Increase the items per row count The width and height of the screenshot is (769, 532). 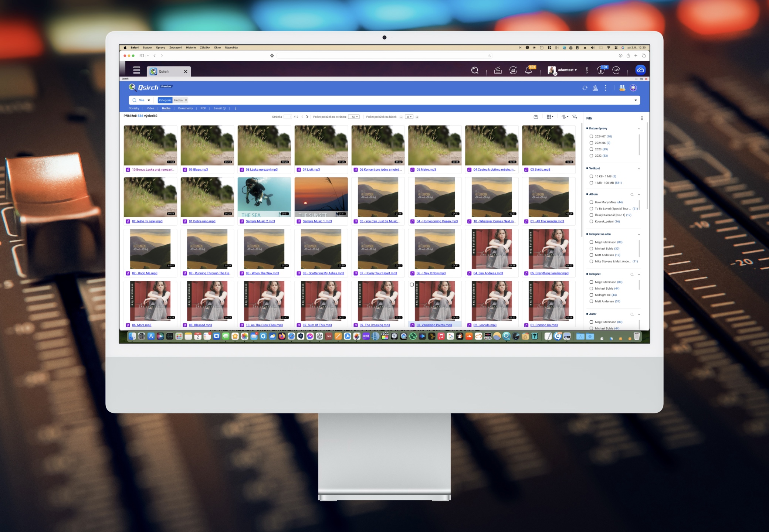(417, 117)
